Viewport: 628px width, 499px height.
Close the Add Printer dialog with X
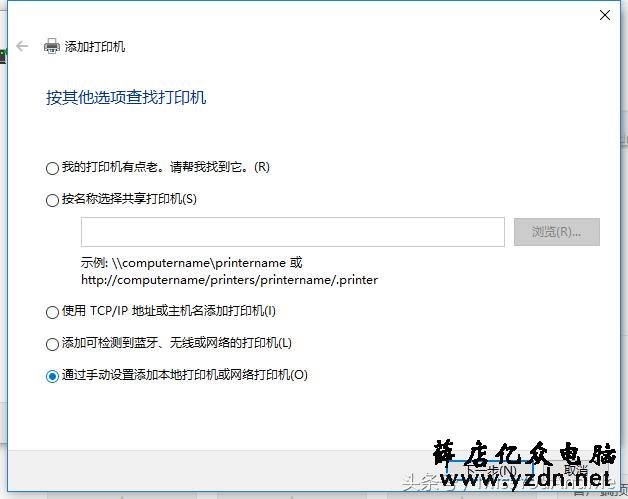[605, 15]
